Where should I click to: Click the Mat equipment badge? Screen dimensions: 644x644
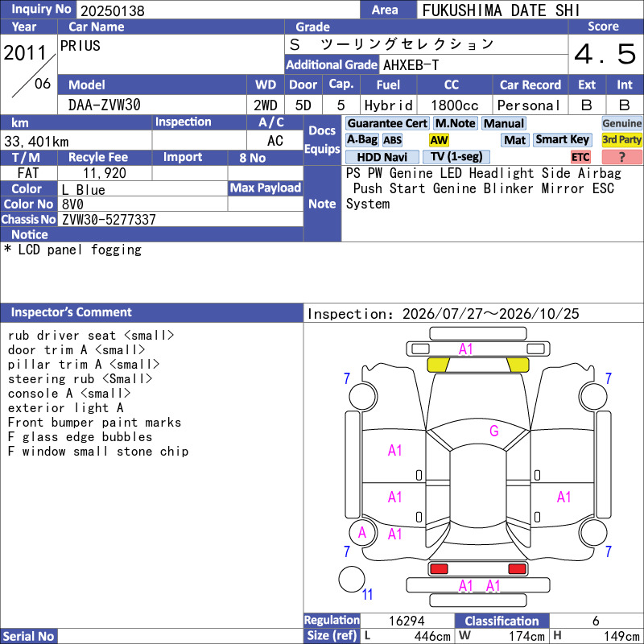point(515,140)
